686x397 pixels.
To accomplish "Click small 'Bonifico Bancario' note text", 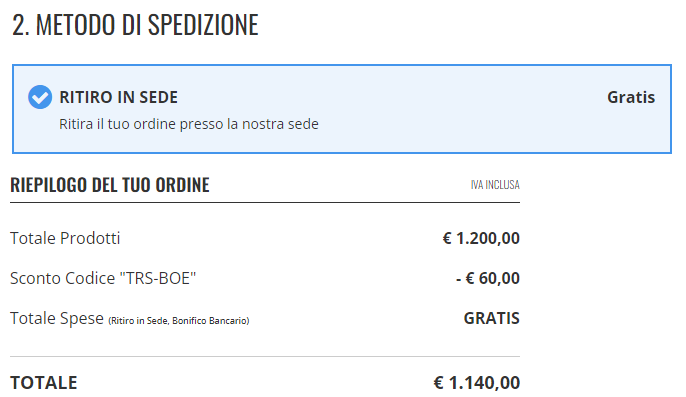I will [x=209, y=321].
